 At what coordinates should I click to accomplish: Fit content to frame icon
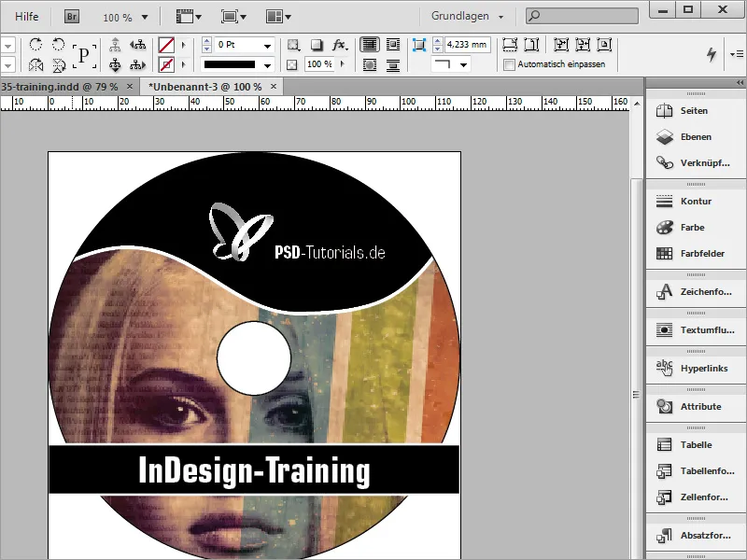(x=561, y=45)
